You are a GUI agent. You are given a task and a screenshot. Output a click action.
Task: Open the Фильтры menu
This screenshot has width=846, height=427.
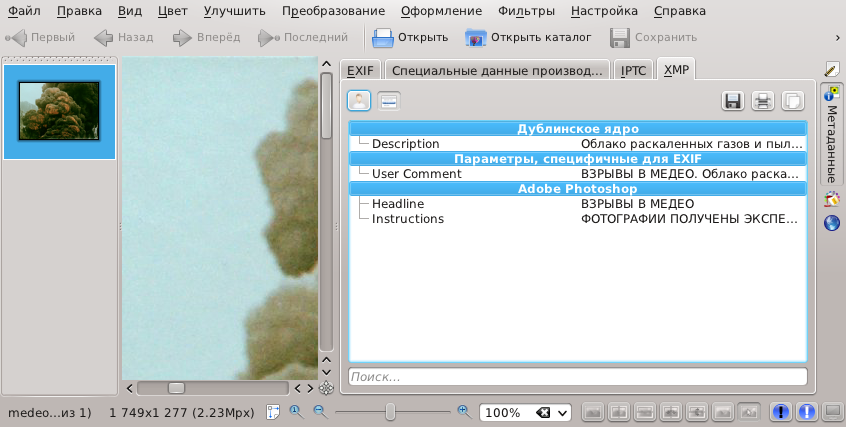click(525, 12)
